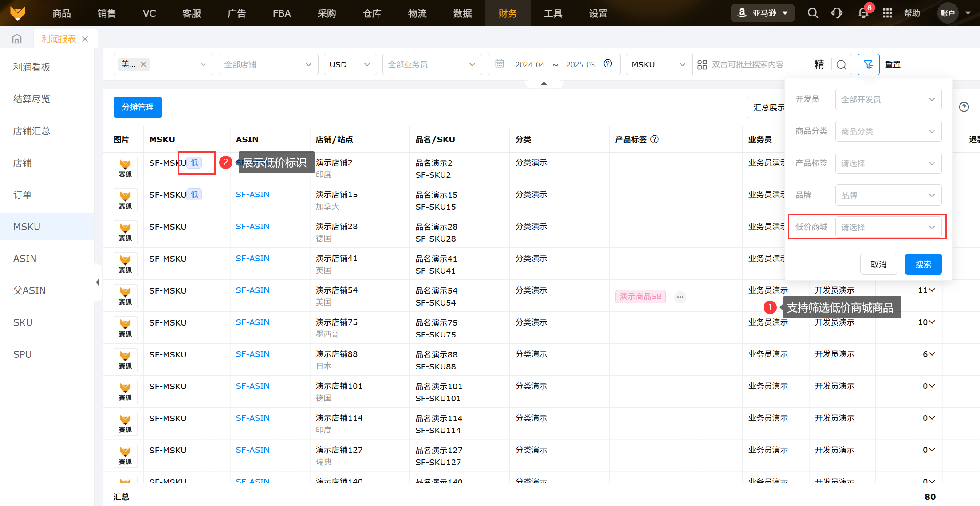980x506 pixels.
Task: Expand the 低价商城 dropdown
Action: click(888, 227)
